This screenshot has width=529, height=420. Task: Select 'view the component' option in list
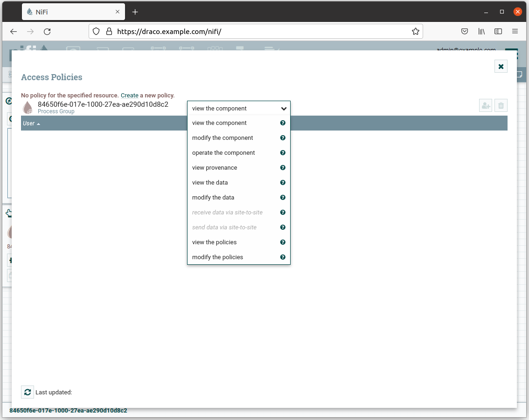[x=238, y=123]
